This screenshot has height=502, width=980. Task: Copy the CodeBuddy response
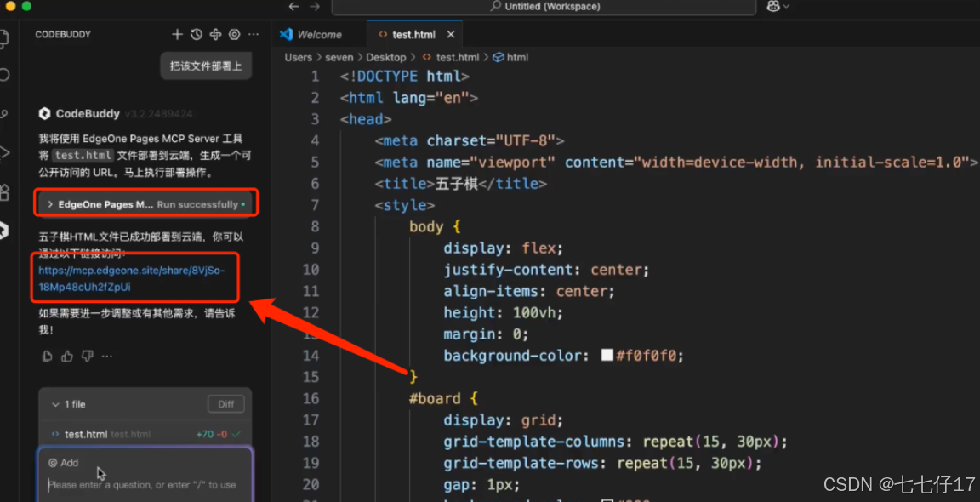[48, 357]
